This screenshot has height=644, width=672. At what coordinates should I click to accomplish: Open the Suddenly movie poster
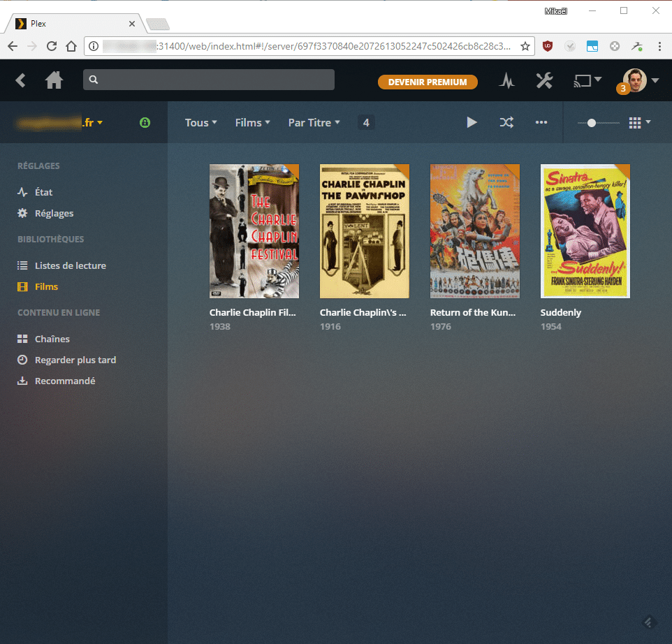coord(585,231)
